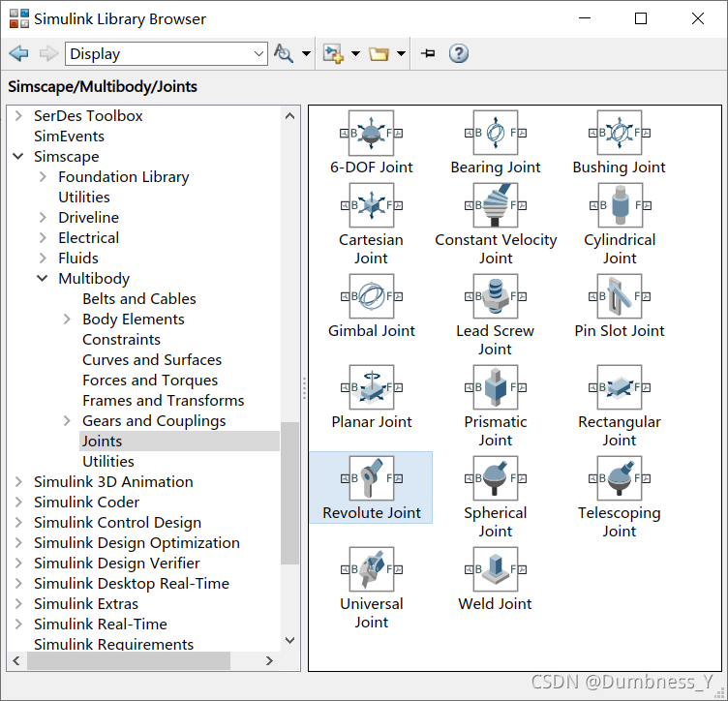
Task: Select the Rectangular Joint block icon
Action: (620, 387)
